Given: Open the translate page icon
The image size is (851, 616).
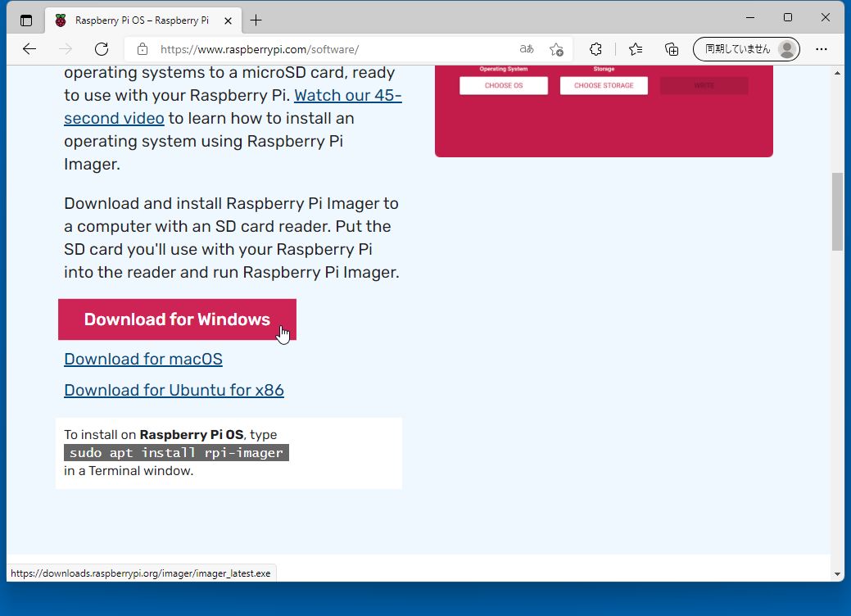Looking at the screenshot, I should (x=527, y=49).
